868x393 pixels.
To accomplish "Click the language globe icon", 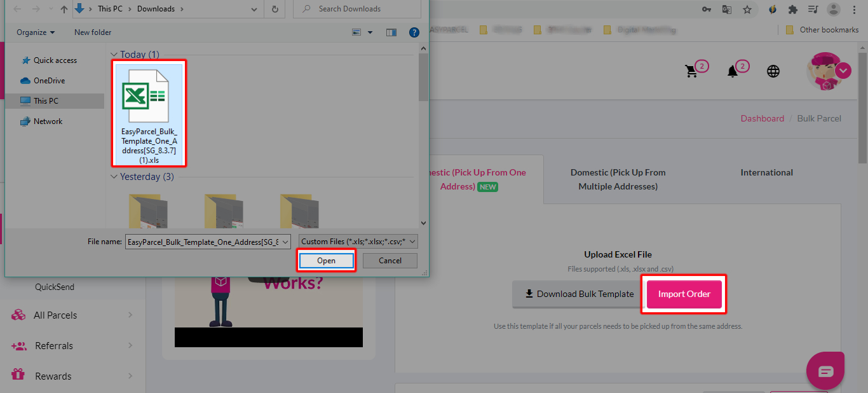I will pos(773,71).
